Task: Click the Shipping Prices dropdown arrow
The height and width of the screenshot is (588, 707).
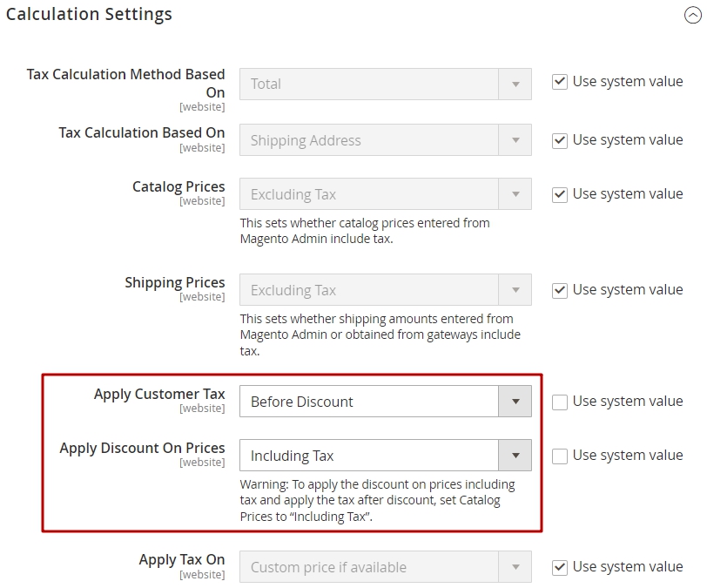Action: [515, 290]
